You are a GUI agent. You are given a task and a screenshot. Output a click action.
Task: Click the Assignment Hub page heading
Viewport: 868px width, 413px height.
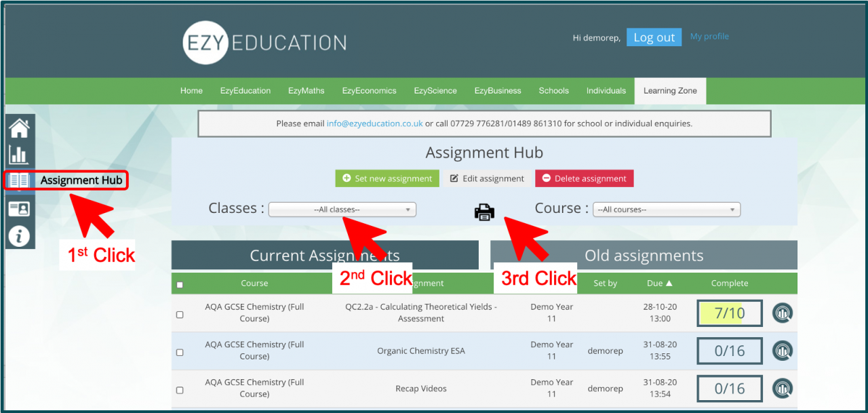tap(484, 153)
